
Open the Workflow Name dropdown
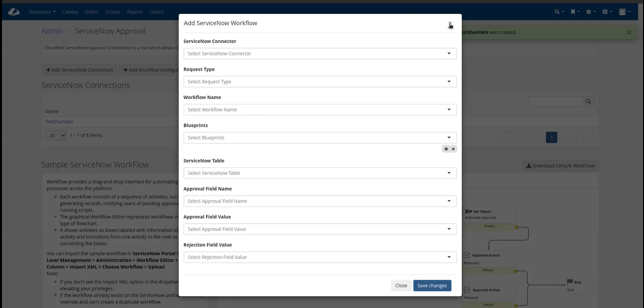[320, 109]
